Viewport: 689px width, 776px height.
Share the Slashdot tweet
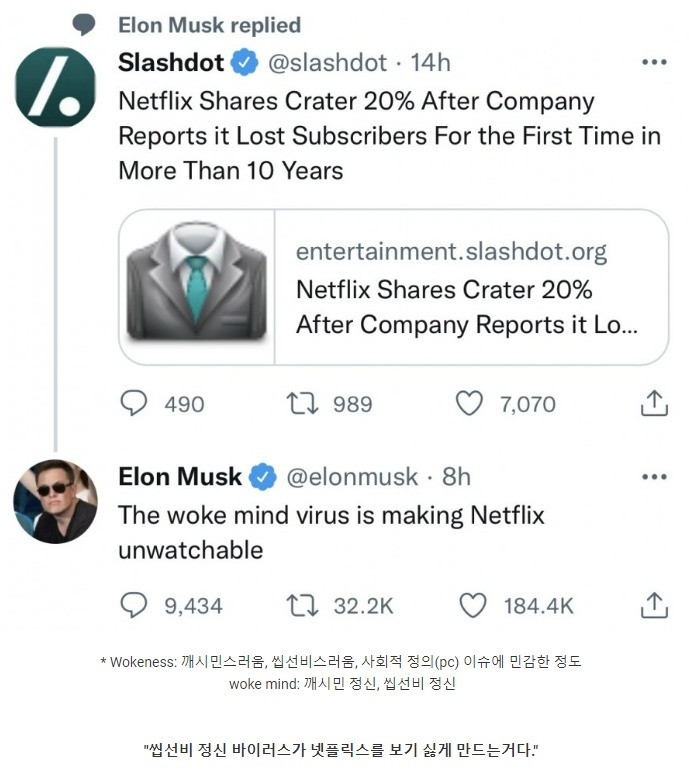click(x=653, y=403)
